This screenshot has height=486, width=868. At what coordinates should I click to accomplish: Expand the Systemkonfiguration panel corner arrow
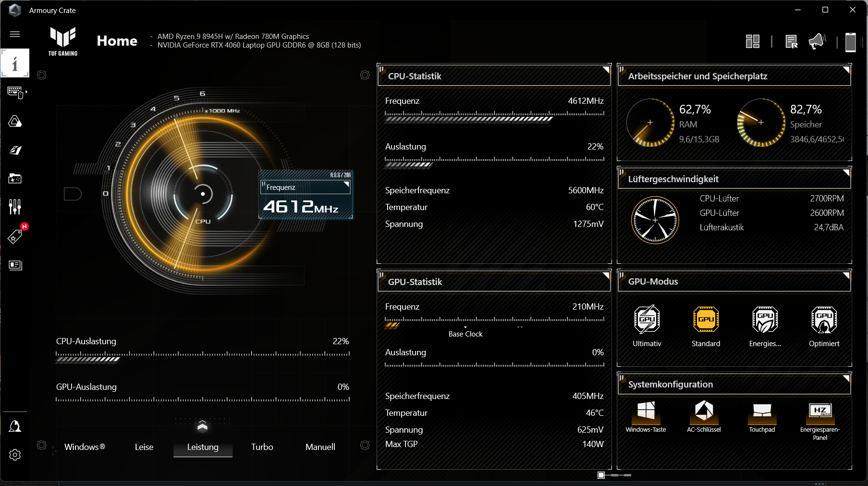coord(846,378)
